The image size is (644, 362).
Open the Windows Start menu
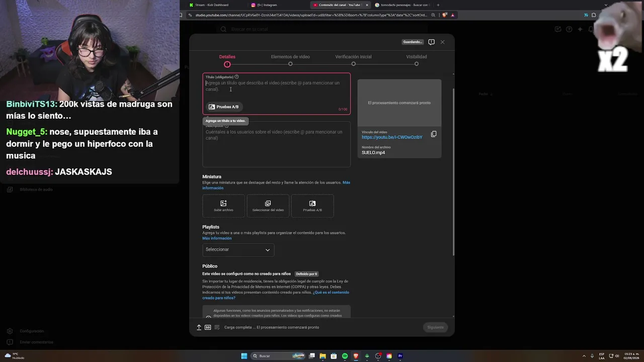click(244, 356)
